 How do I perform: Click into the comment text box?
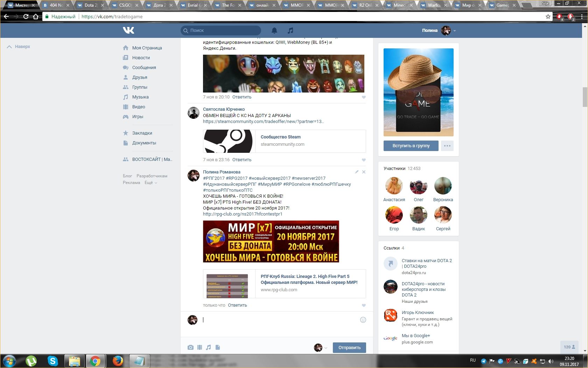[280, 320]
